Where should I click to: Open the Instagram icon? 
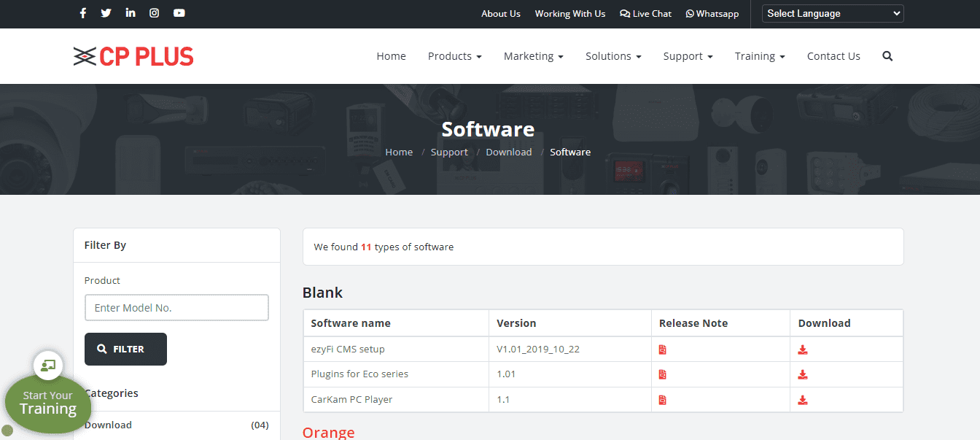(x=154, y=12)
